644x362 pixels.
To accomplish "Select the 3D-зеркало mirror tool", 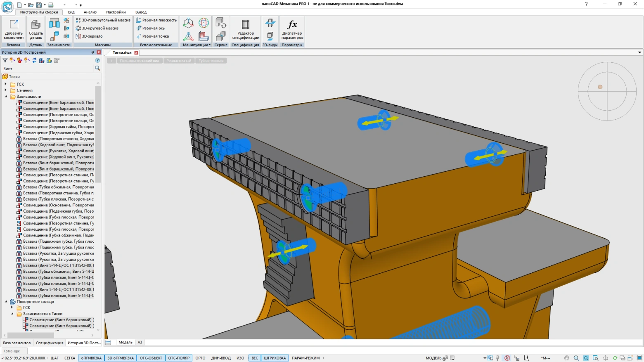I will pos(89,36).
